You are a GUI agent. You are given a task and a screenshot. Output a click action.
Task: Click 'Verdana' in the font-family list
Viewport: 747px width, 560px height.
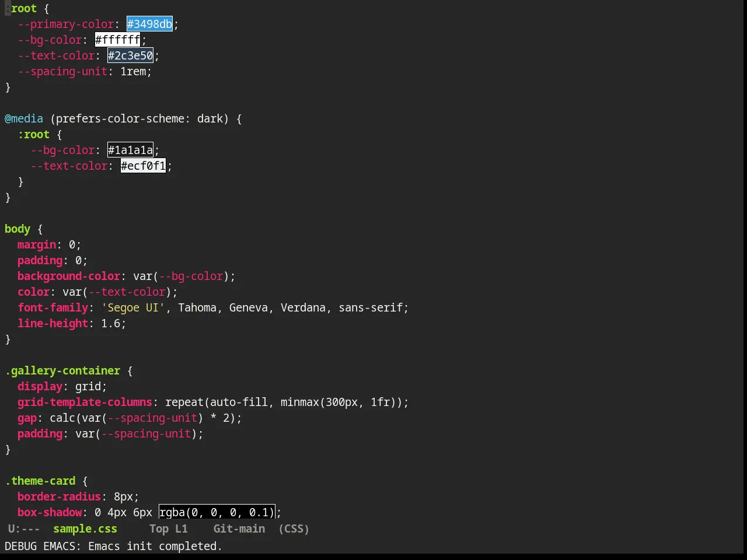tap(303, 307)
